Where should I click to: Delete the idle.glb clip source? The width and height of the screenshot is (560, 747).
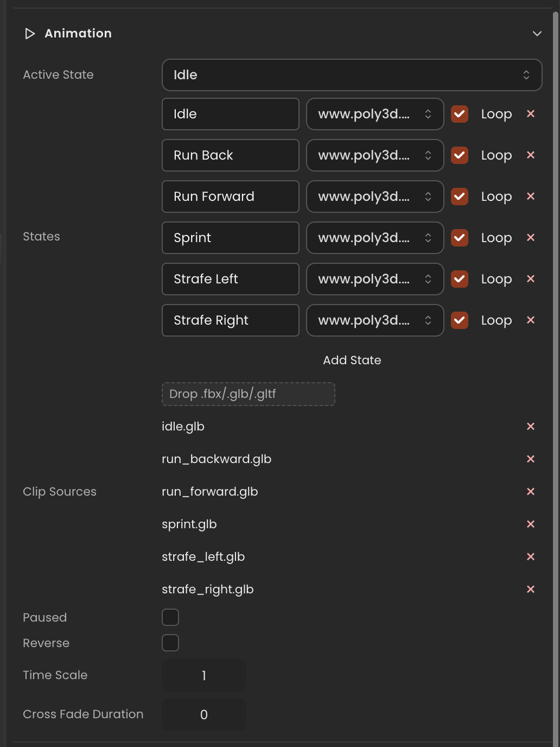(x=531, y=426)
